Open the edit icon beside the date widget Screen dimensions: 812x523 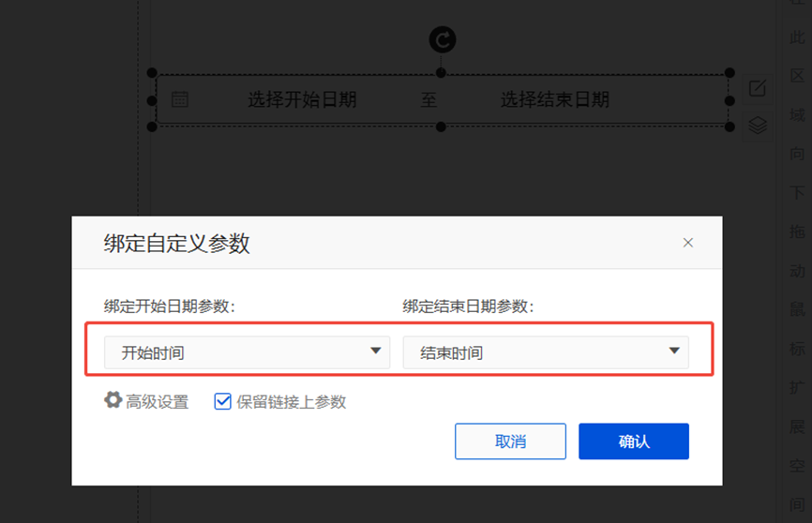point(758,89)
